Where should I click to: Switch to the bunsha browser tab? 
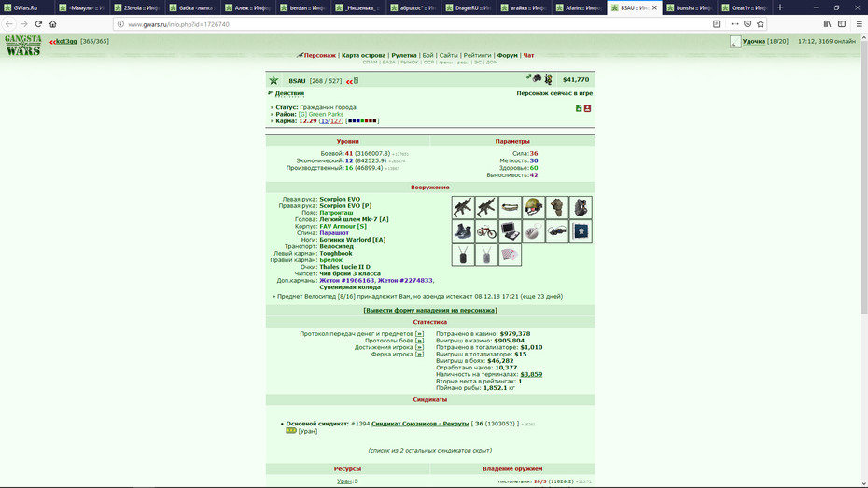[x=689, y=7]
